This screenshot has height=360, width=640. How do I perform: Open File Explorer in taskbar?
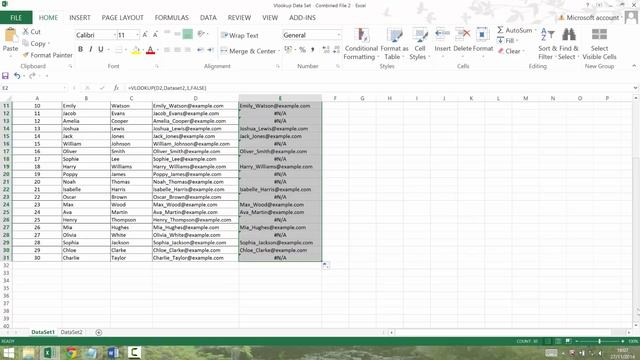coord(29,353)
